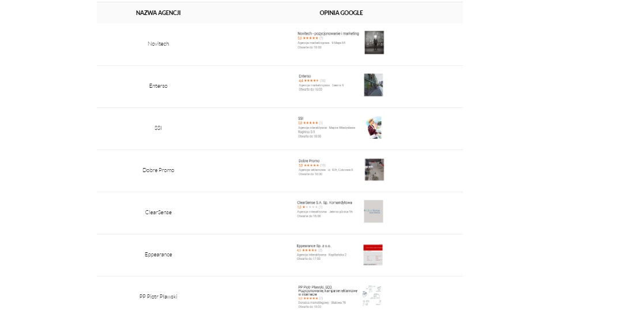Click the Novitech Google listing thumbnail
644x317 pixels.
point(374,42)
